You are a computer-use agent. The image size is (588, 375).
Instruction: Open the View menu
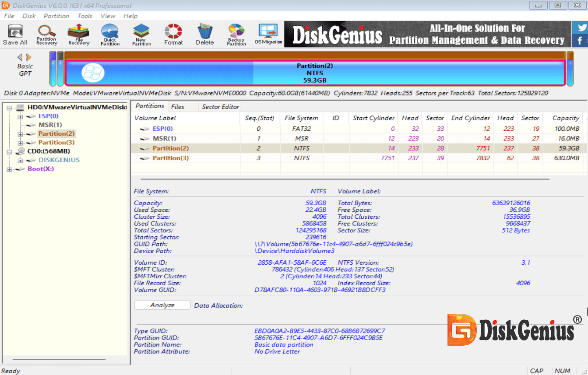point(108,16)
